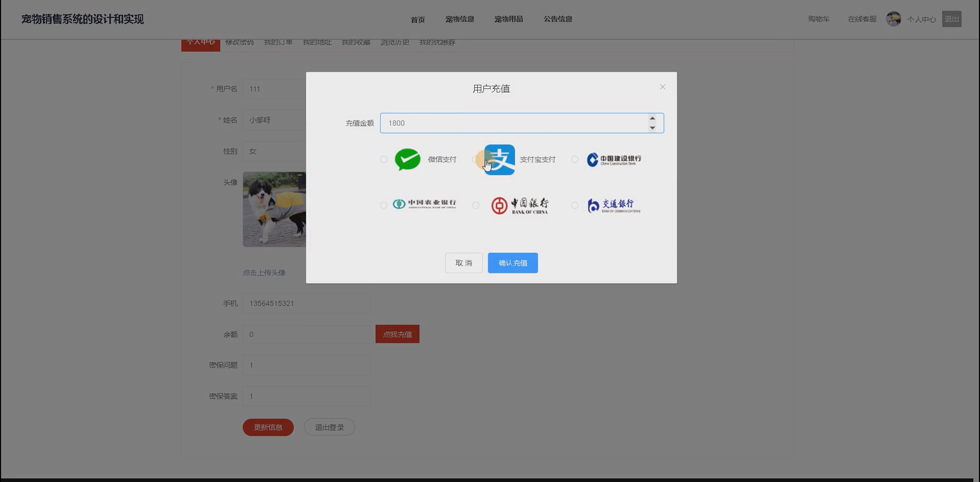This screenshot has height=482, width=980.
Task: Select the Bank of China radio button
Action: 476,205
